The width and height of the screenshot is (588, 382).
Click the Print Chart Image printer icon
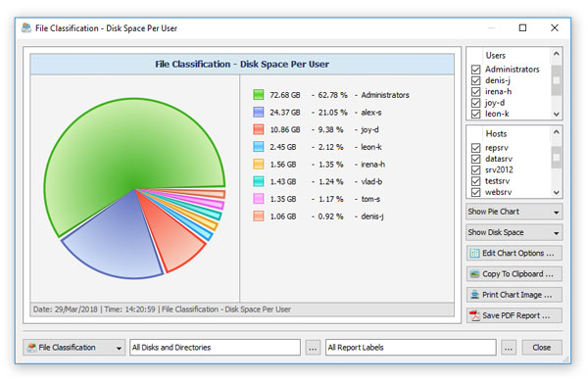point(474,295)
